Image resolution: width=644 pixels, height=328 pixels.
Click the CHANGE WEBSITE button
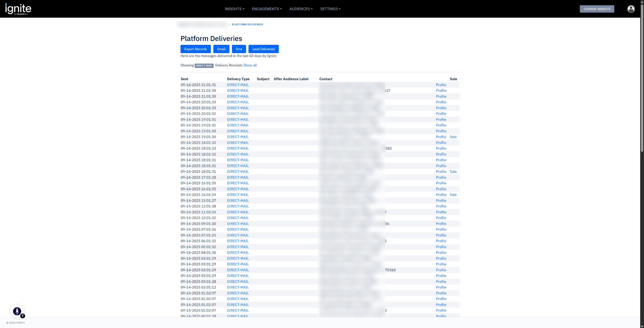(x=597, y=9)
